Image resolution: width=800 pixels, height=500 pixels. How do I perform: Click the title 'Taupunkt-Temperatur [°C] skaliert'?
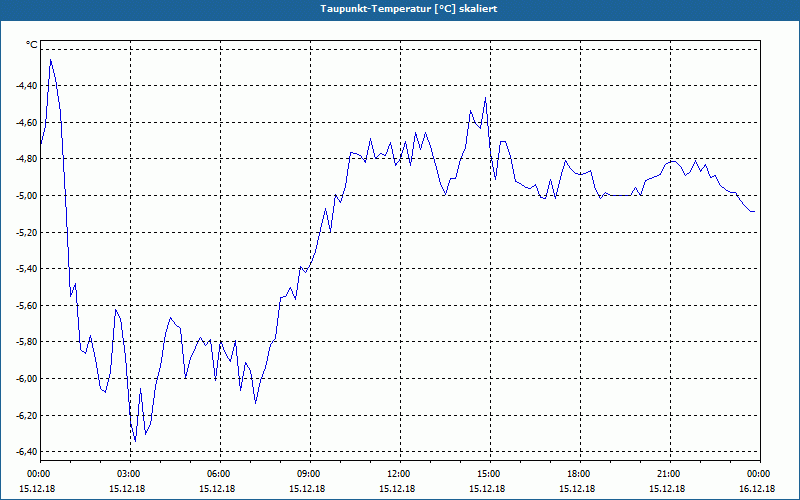[408, 9]
